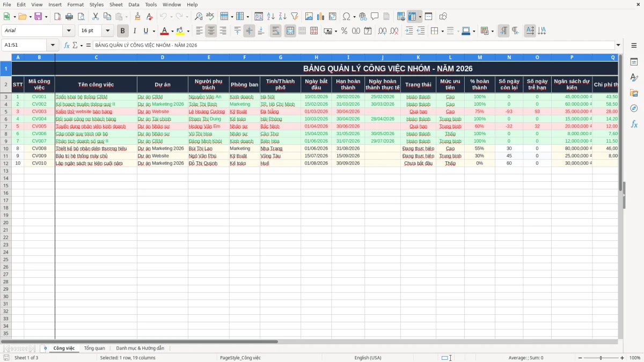Click Sort Ascending icon
The image size is (644, 362).
pyautogui.click(x=270, y=17)
